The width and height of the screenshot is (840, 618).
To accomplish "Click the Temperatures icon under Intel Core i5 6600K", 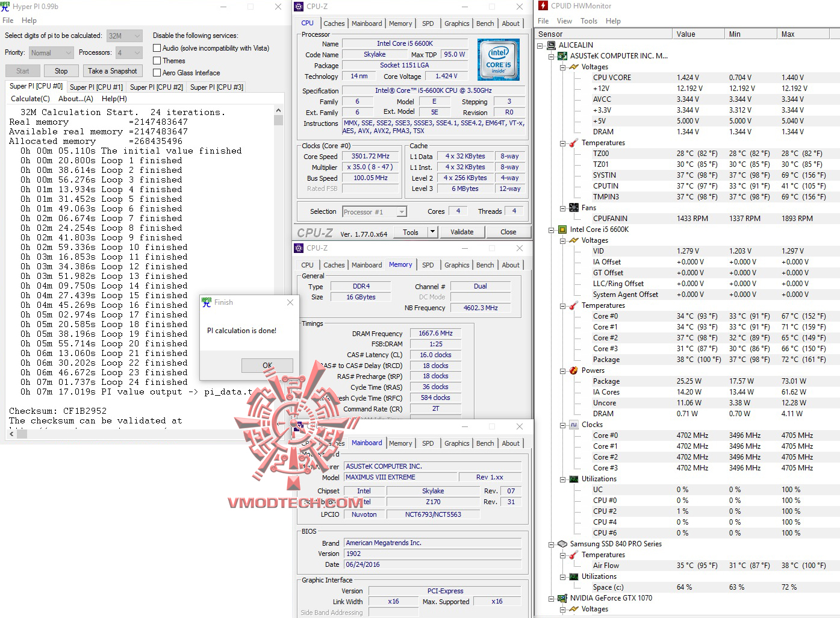I will pos(574,305).
